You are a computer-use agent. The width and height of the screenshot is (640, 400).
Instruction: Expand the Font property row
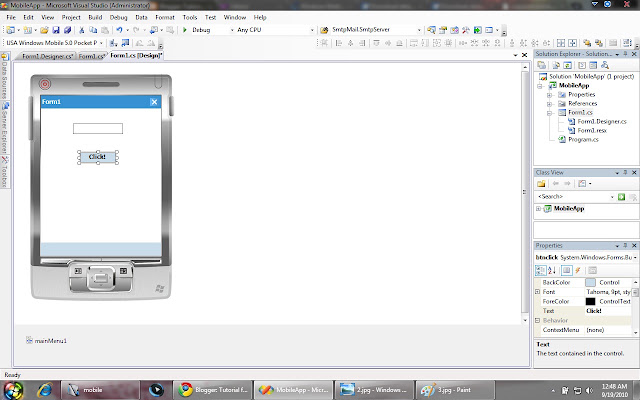538,292
